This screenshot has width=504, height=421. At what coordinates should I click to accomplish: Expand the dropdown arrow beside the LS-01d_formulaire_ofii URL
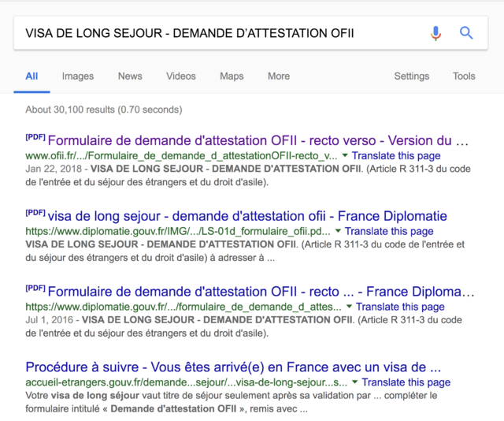pos(338,231)
